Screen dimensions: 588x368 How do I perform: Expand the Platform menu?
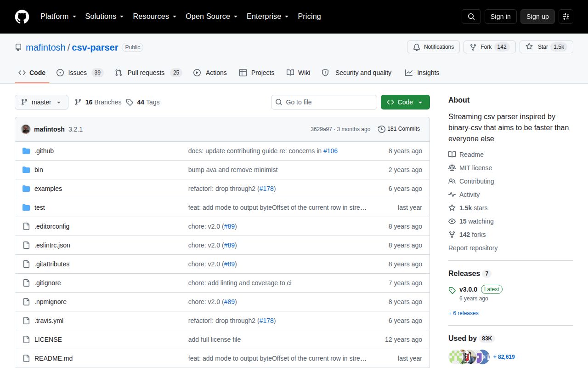click(x=59, y=17)
